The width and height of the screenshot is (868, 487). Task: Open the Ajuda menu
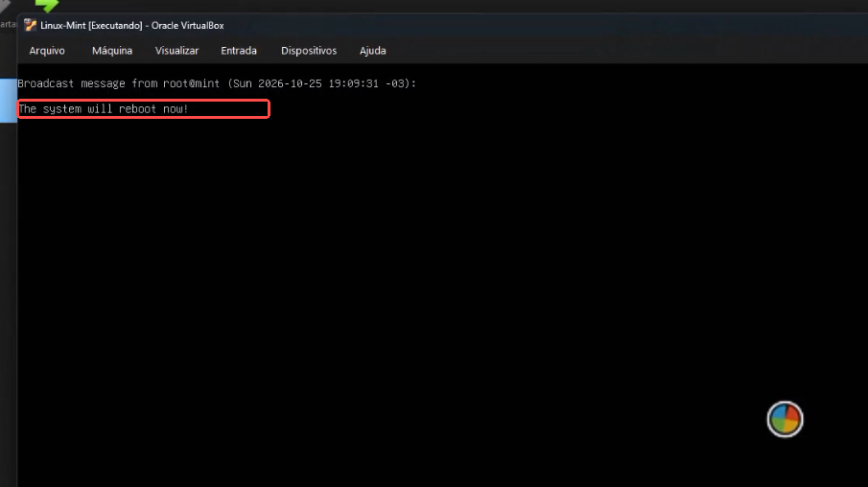pos(372,51)
